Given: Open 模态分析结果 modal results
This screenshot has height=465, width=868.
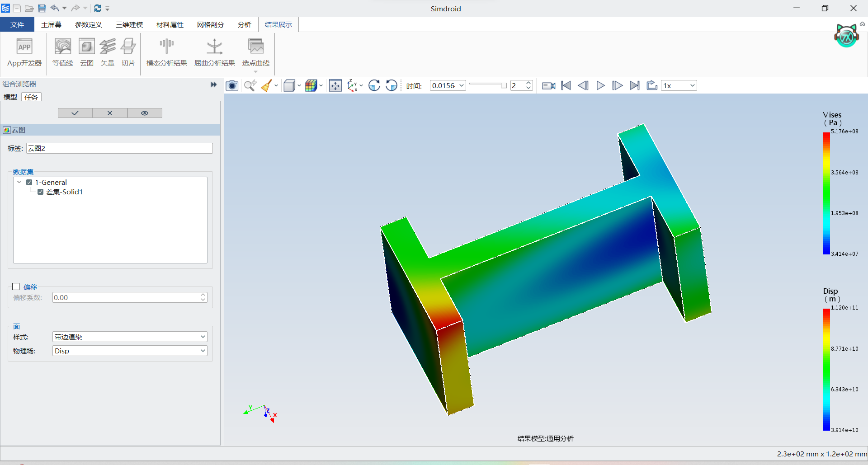Looking at the screenshot, I should click(x=167, y=53).
